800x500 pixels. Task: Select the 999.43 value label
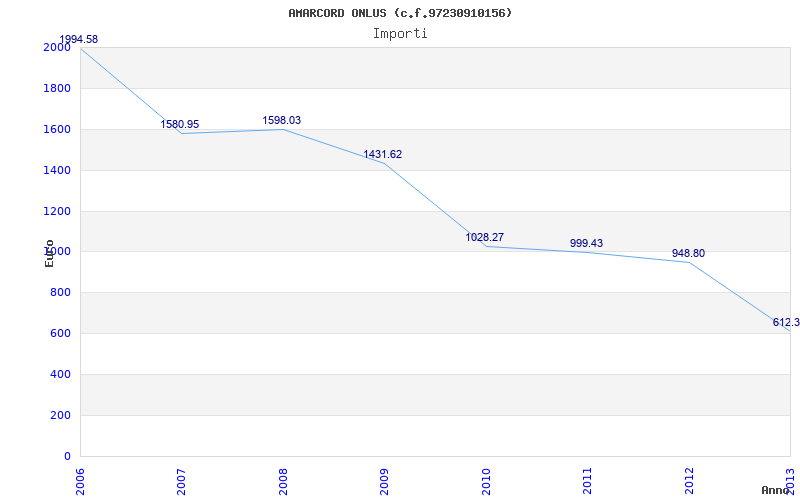click(x=586, y=243)
